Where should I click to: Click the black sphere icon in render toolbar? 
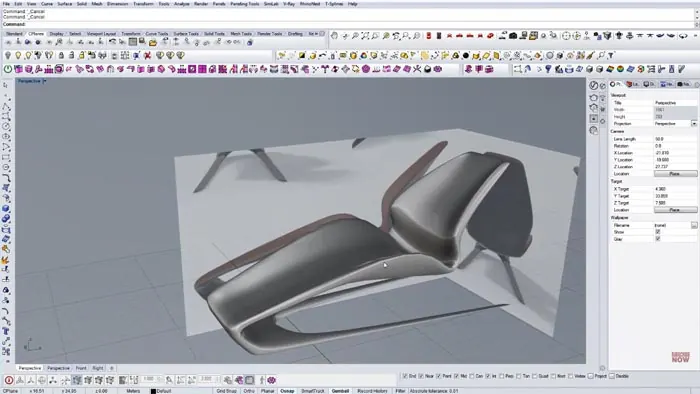pos(466,55)
